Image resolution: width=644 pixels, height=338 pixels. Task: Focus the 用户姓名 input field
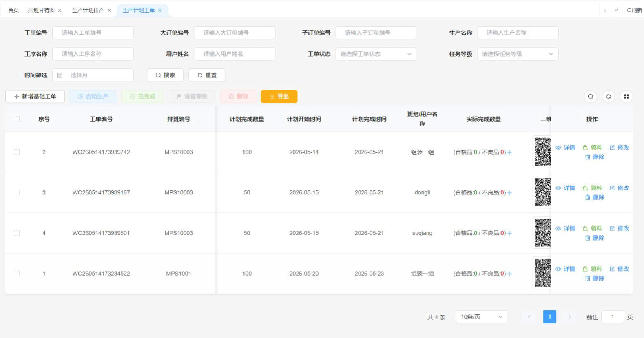click(235, 54)
